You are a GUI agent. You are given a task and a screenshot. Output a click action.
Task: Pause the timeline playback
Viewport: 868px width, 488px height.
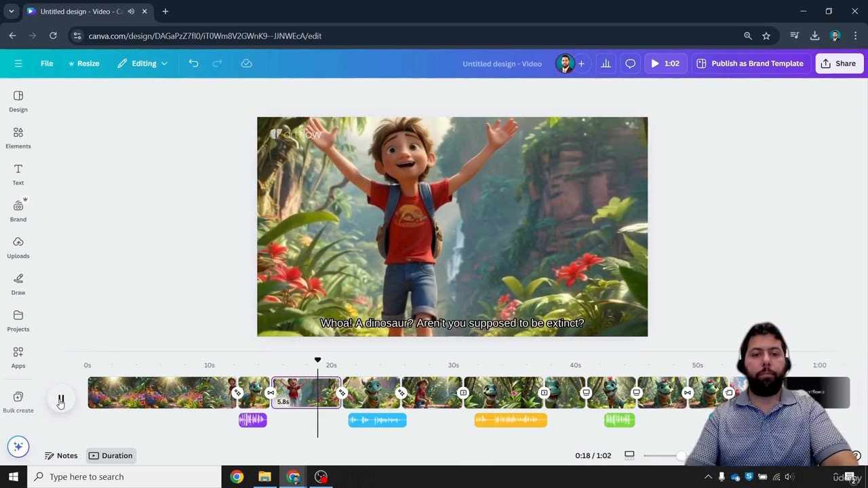60,399
